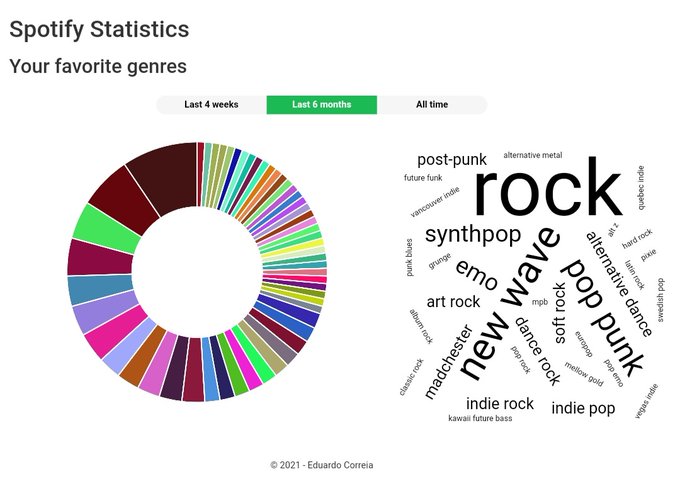Image resolution: width=680 pixels, height=484 pixels.
Task: Click the madchester genre word
Action: pos(448,361)
